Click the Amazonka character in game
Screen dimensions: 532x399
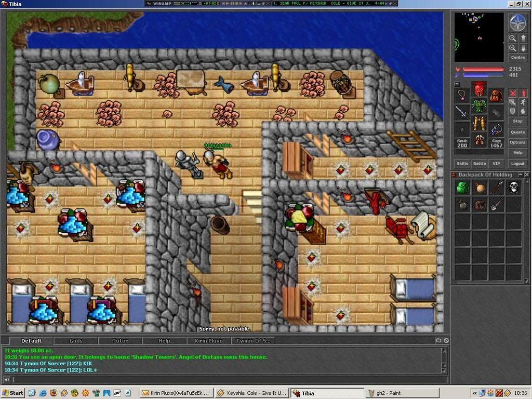[218, 164]
